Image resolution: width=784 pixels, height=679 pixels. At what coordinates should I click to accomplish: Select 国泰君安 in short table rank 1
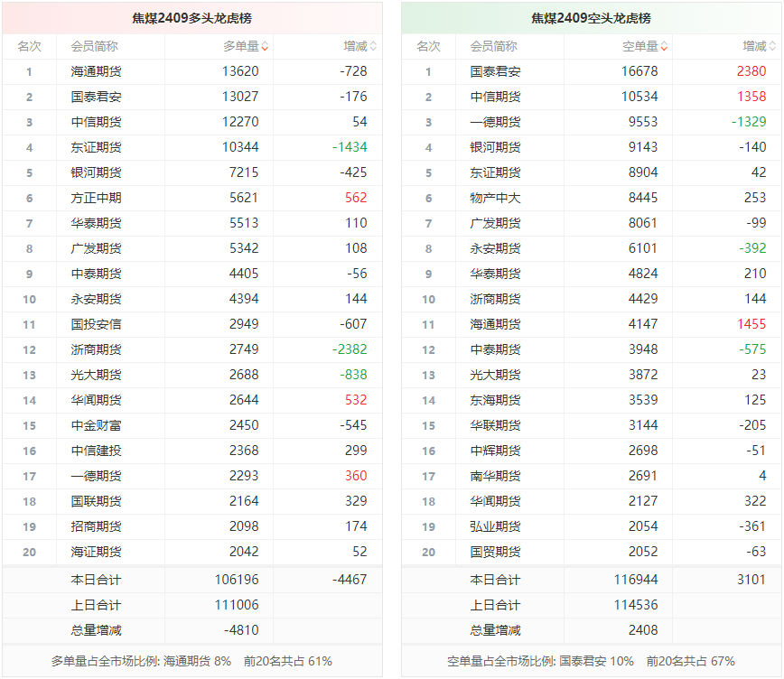[495, 71]
